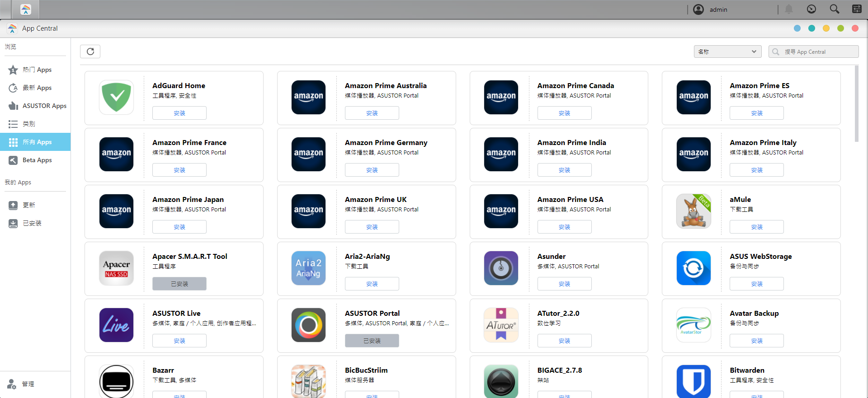
Task: Click the AdGuard Home shield icon
Action: click(x=116, y=97)
